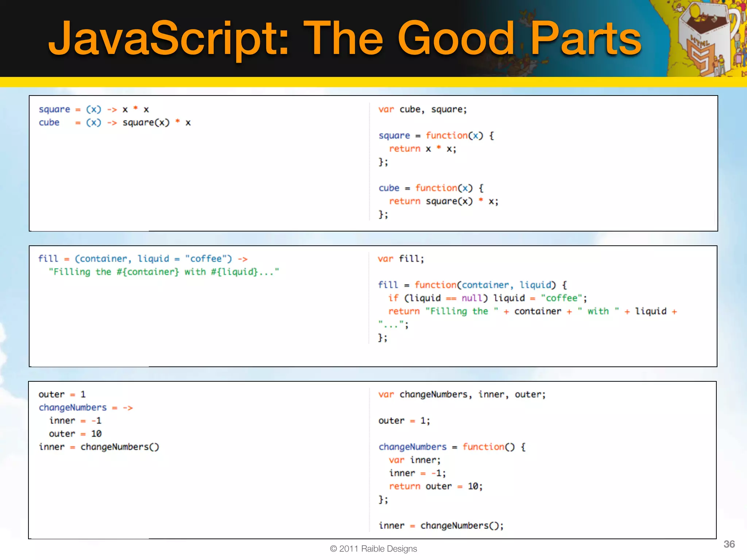Click the line "return square(x) * x;"
The height and width of the screenshot is (560, 747).
coord(444,201)
